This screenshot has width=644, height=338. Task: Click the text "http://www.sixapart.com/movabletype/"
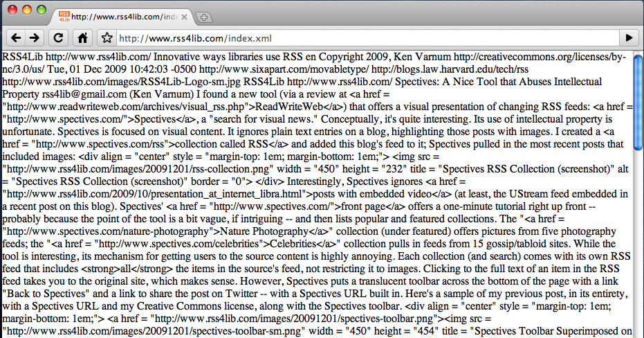pos(284,69)
